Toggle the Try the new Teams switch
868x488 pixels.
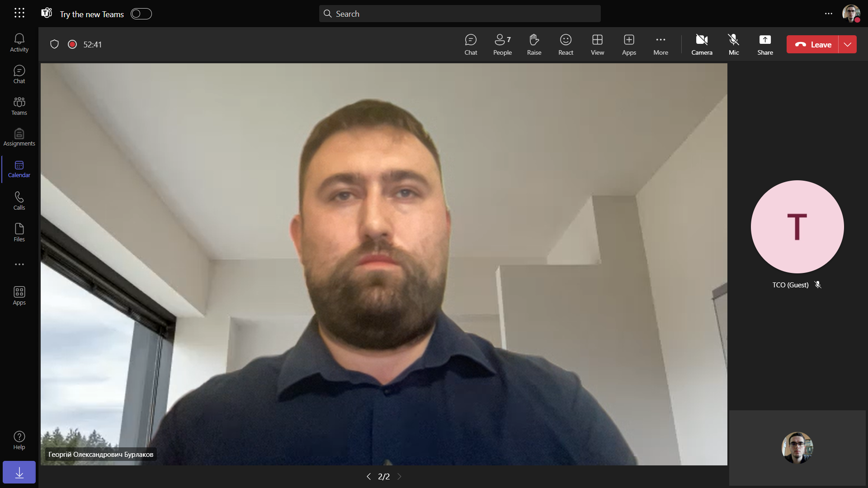point(141,14)
